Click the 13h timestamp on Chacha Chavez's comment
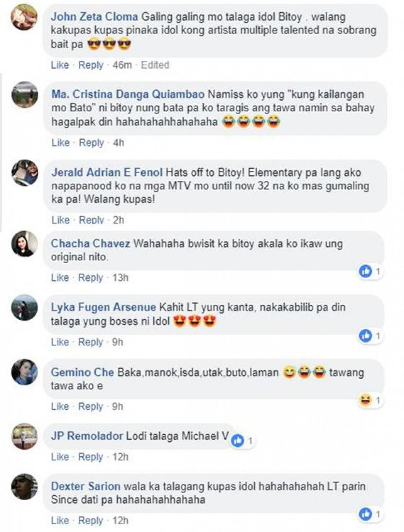The image size is (404, 532). (120, 278)
